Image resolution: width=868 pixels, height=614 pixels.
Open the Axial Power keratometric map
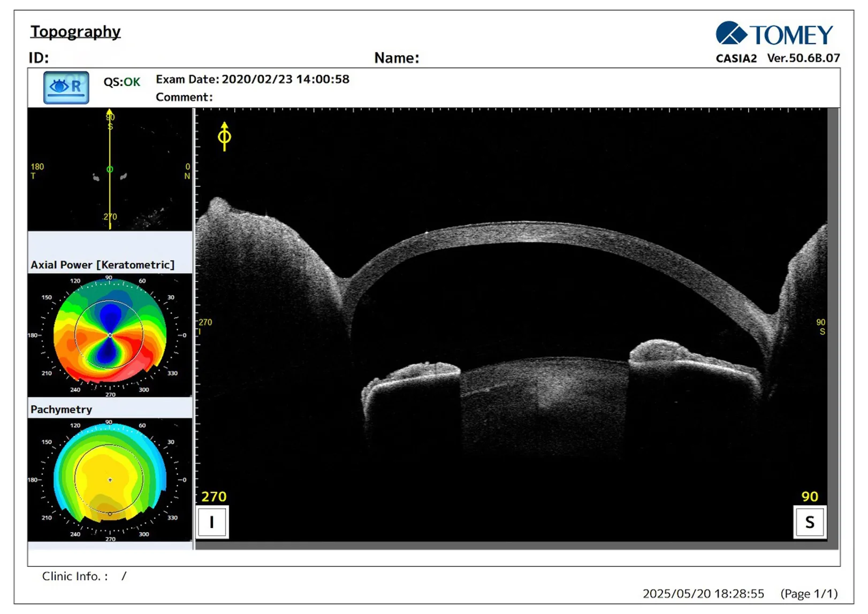[110, 335]
